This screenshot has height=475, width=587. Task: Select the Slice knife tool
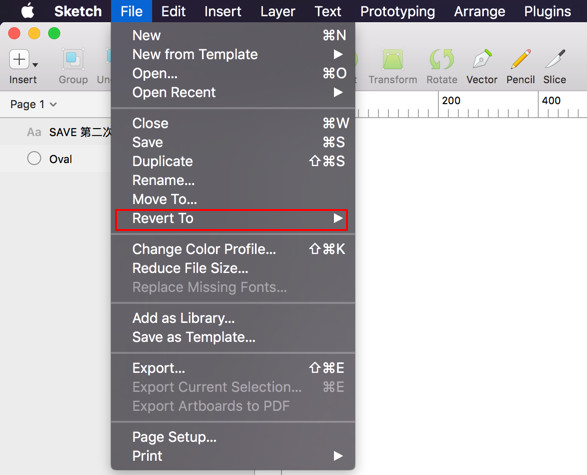[555, 59]
